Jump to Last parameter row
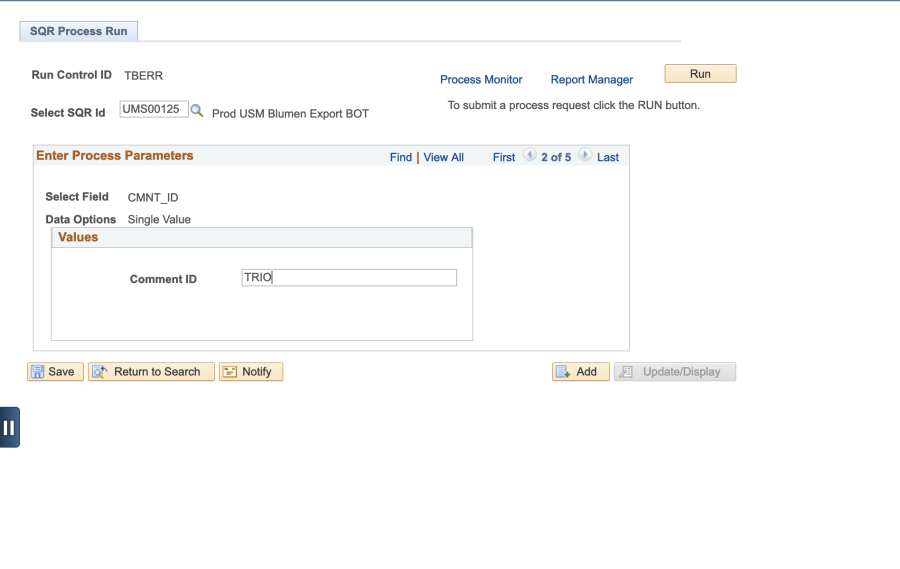 click(608, 157)
